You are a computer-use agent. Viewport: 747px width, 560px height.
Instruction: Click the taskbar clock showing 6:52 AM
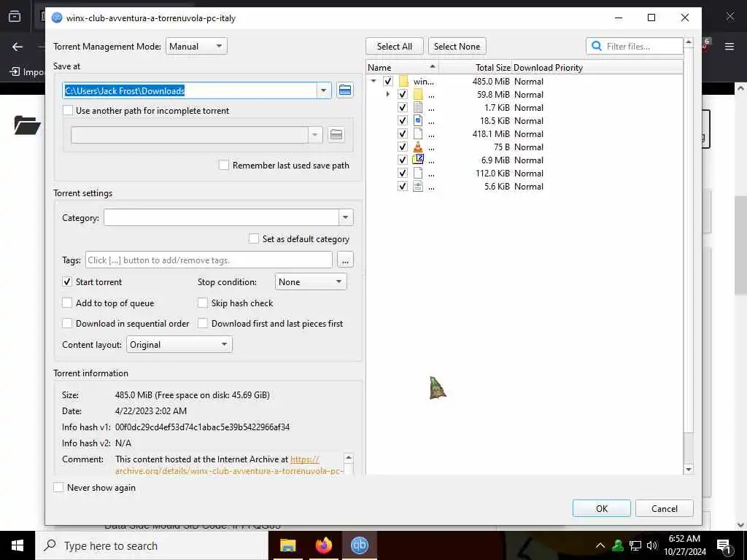click(x=684, y=545)
